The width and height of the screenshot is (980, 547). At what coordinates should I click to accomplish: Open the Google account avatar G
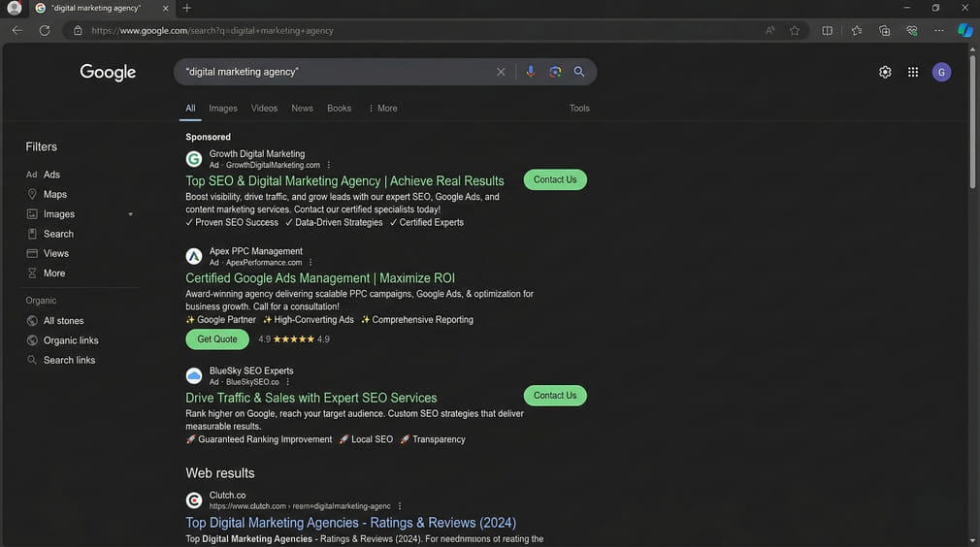click(x=941, y=72)
